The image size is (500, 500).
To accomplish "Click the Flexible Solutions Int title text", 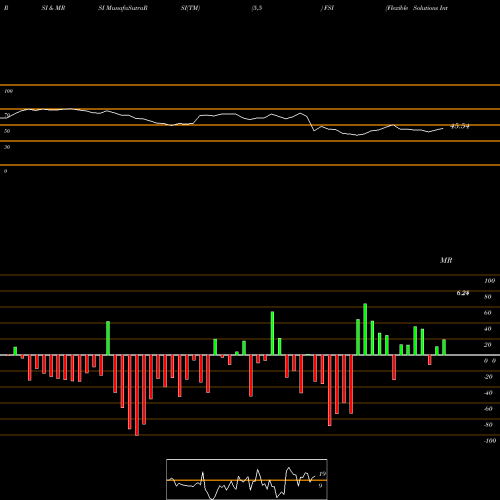I will click(417, 8).
